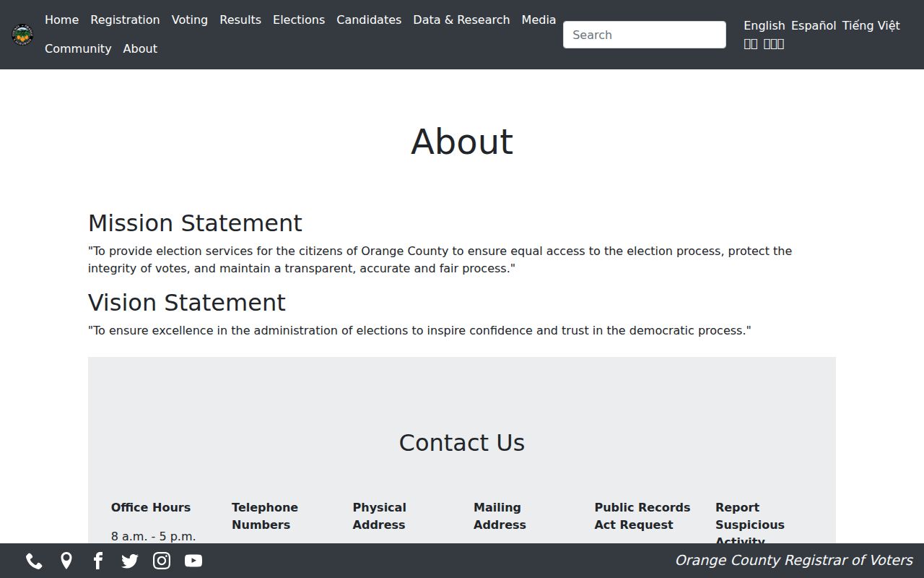Click the 8 a.m. - 5 p.m. hours text
This screenshot has height=578, width=924.
(x=153, y=537)
